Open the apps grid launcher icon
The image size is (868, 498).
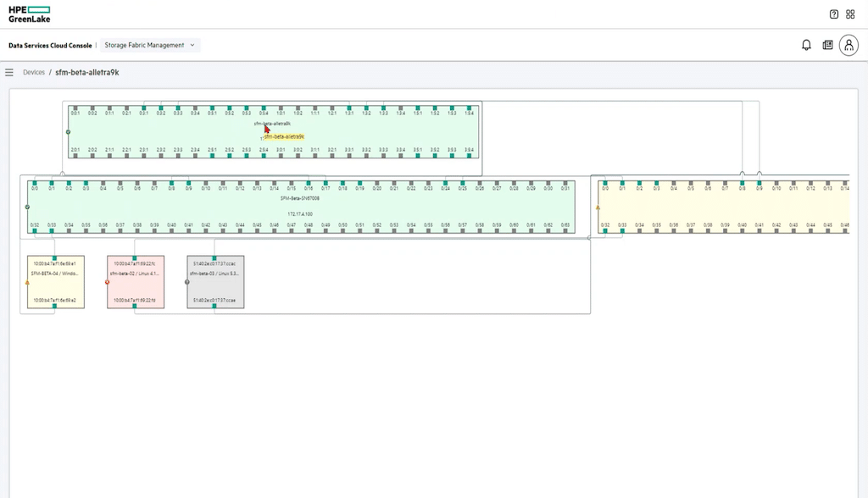850,14
